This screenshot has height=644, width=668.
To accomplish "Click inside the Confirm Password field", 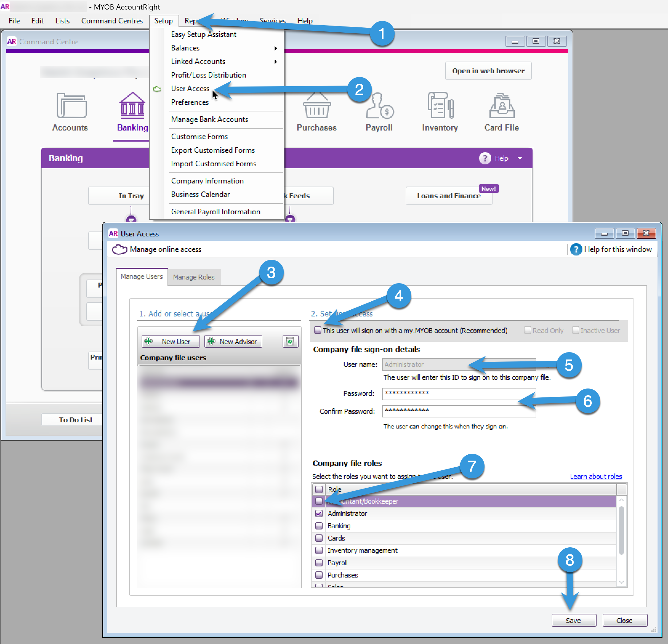I will [458, 411].
